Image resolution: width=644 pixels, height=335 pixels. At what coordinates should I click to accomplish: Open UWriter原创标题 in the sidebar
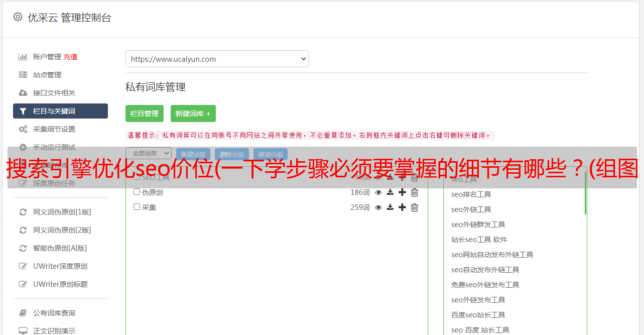[x=60, y=284]
